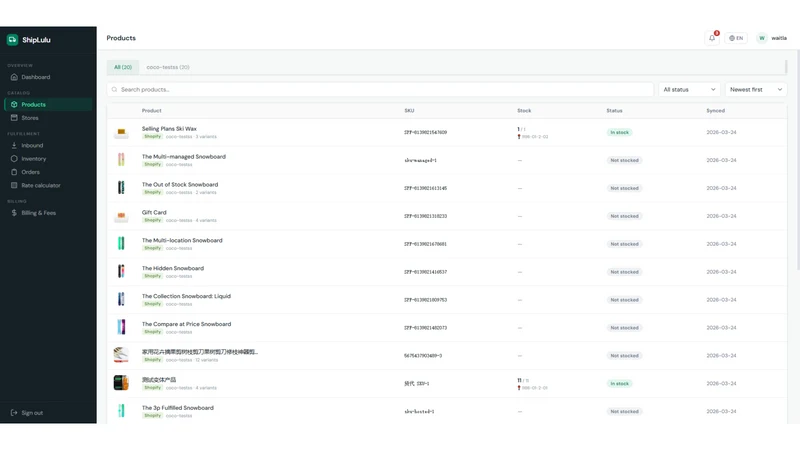Image resolution: width=800 pixels, height=450 pixels.
Task: Click the globe language icon
Action: pos(732,38)
